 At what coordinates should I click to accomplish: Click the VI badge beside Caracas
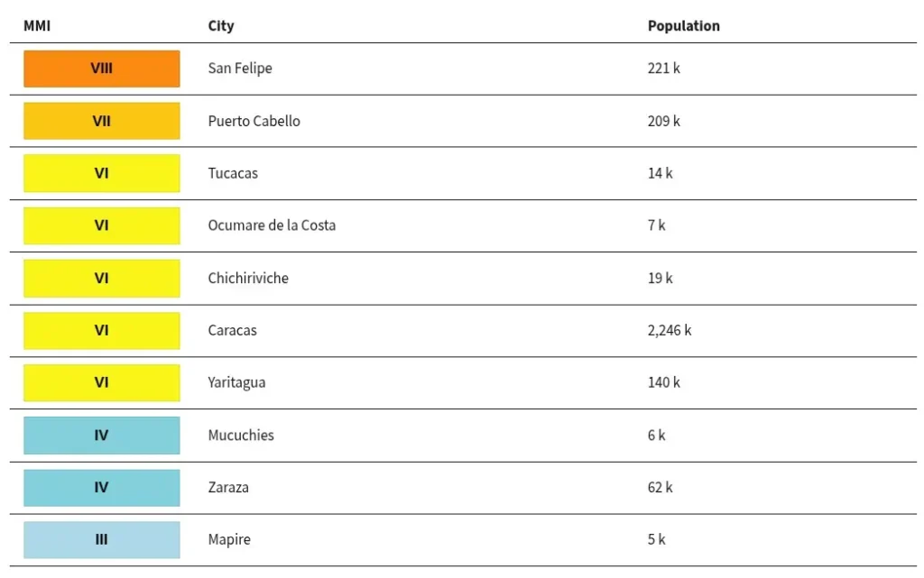point(101,331)
